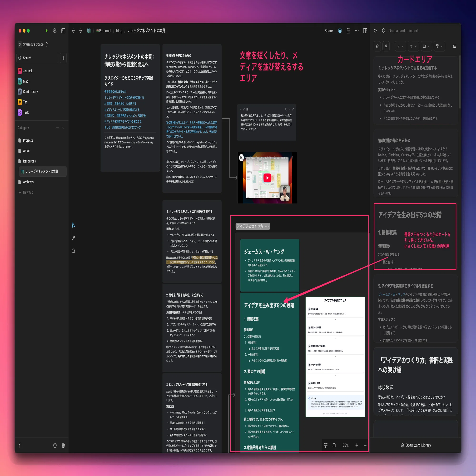This screenshot has height=476, width=476.
Task: Select the pointer select tool
Action: 73,225
